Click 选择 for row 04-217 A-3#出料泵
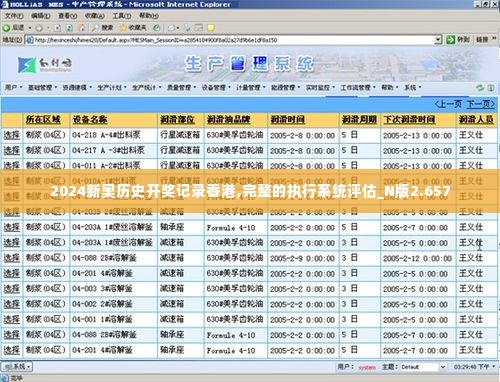 (12, 150)
